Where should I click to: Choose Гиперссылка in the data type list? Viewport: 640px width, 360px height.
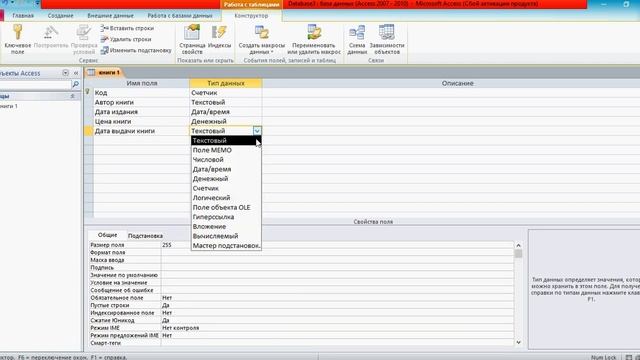coord(226,217)
